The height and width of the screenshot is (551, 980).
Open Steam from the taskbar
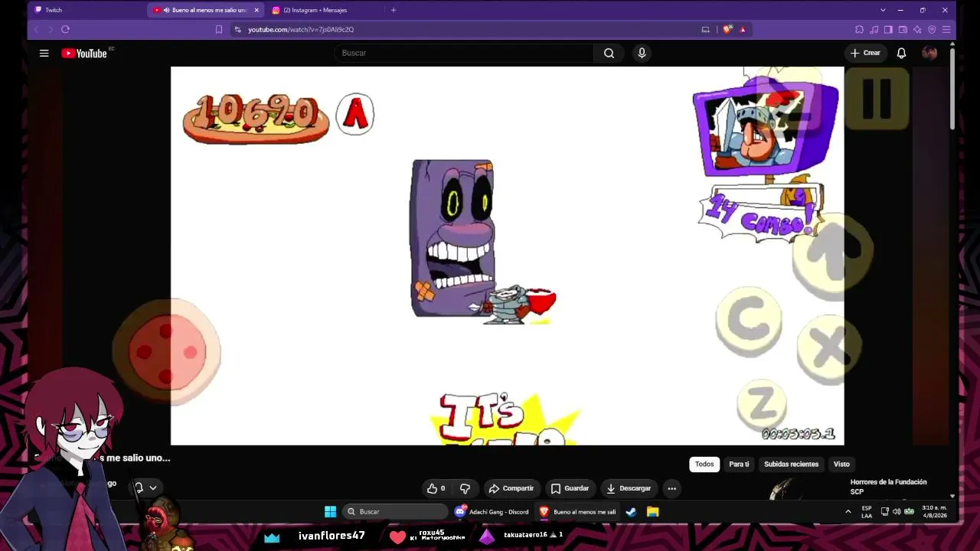(x=631, y=511)
